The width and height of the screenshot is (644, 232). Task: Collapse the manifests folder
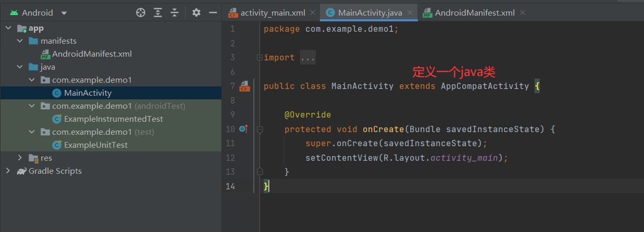20,41
